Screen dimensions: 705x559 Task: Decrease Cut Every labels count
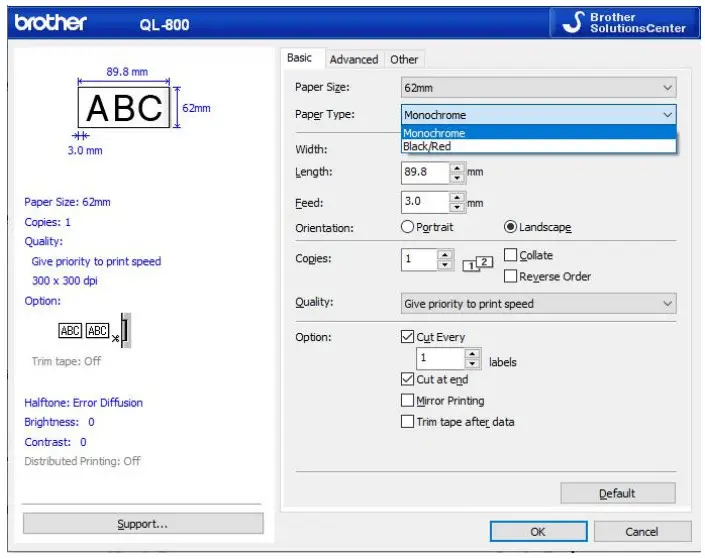(x=472, y=364)
